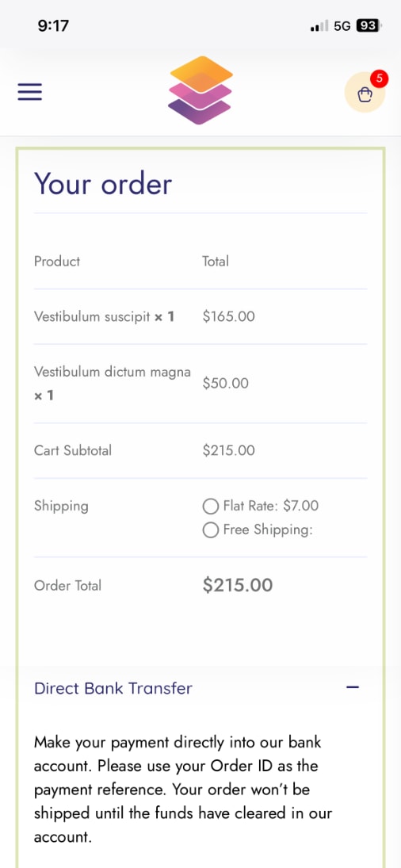Tap the Cart Subtotal row label

point(72,450)
